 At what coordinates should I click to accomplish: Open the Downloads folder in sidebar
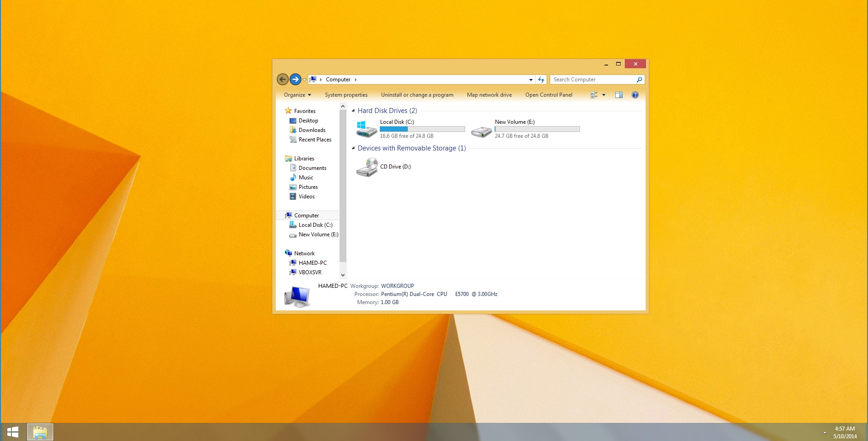point(311,130)
